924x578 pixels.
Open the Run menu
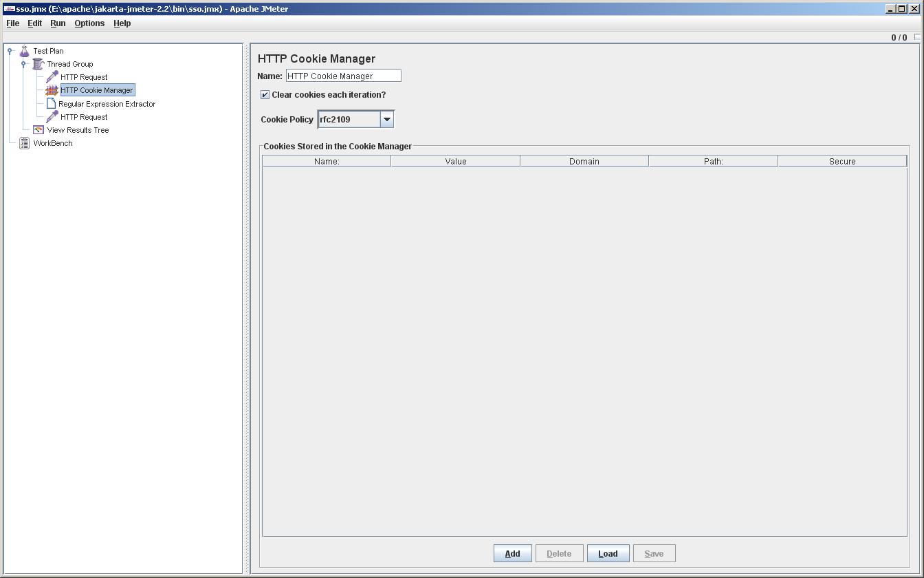coord(58,23)
